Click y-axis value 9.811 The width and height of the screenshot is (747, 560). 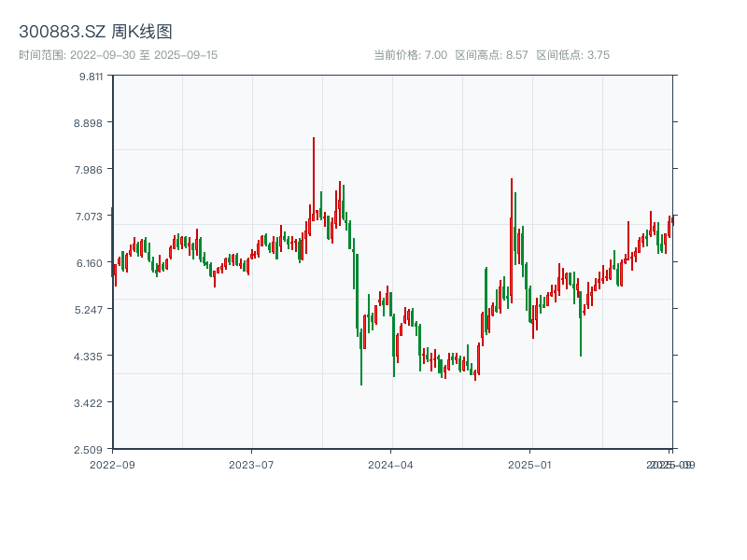click(91, 77)
